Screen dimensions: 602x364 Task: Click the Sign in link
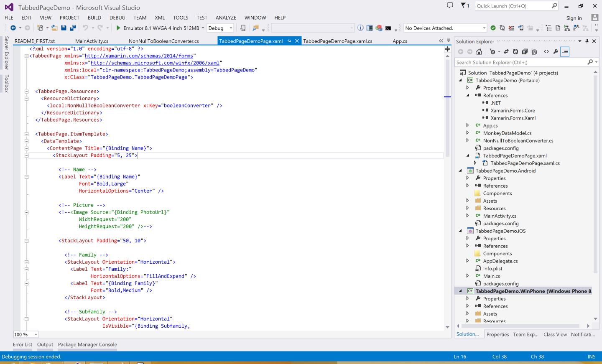574,18
